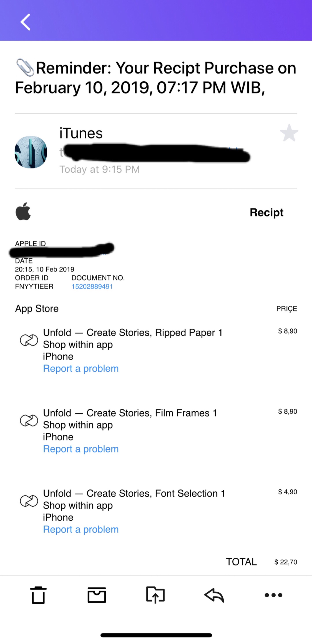This screenshot has height=644, width=312.
Task: Report a problem for Film Frames 1
Action: point(81,449)
